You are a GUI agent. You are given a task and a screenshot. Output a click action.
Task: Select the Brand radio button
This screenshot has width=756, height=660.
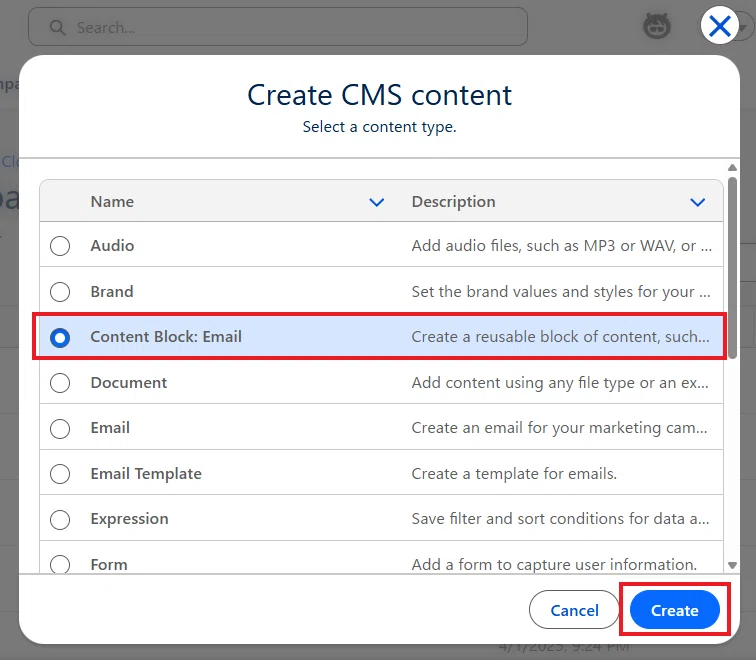[60, 292]
